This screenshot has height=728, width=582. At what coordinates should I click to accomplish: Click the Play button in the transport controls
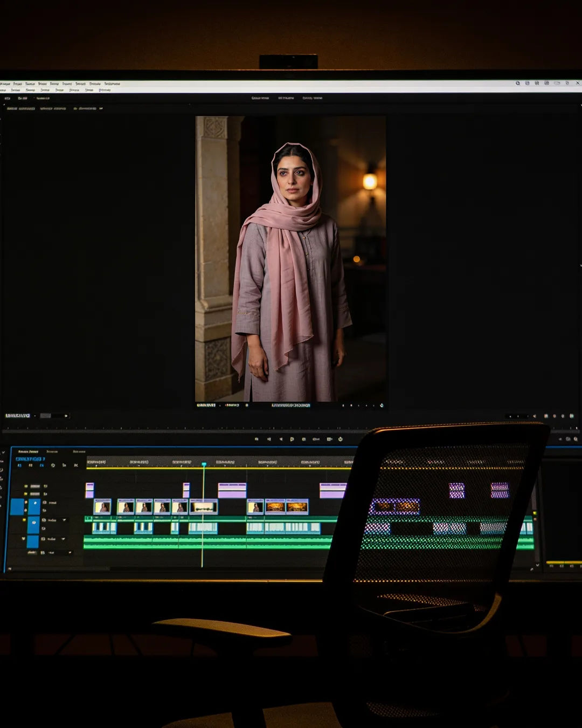[292, 439]
